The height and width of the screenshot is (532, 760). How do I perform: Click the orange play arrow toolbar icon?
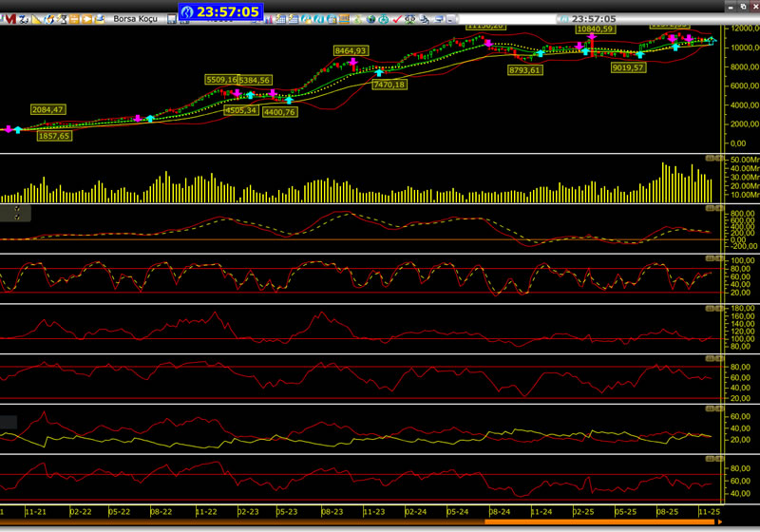point(86,19)
